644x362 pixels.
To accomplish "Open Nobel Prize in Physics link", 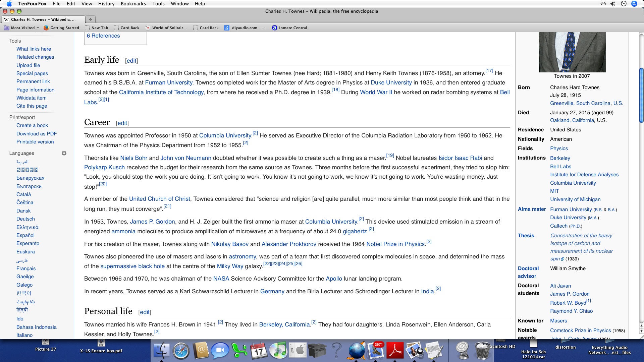I will point(395,244).
